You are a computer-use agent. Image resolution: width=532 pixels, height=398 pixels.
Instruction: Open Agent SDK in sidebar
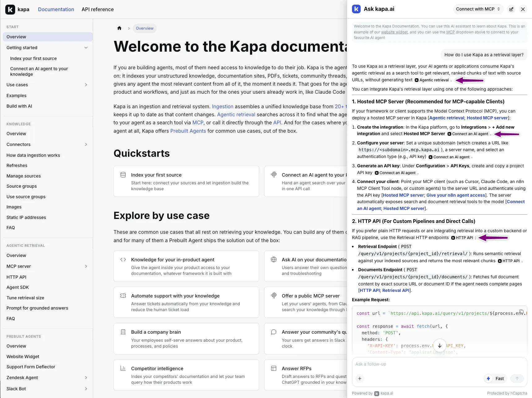click(x=18, y=287)
